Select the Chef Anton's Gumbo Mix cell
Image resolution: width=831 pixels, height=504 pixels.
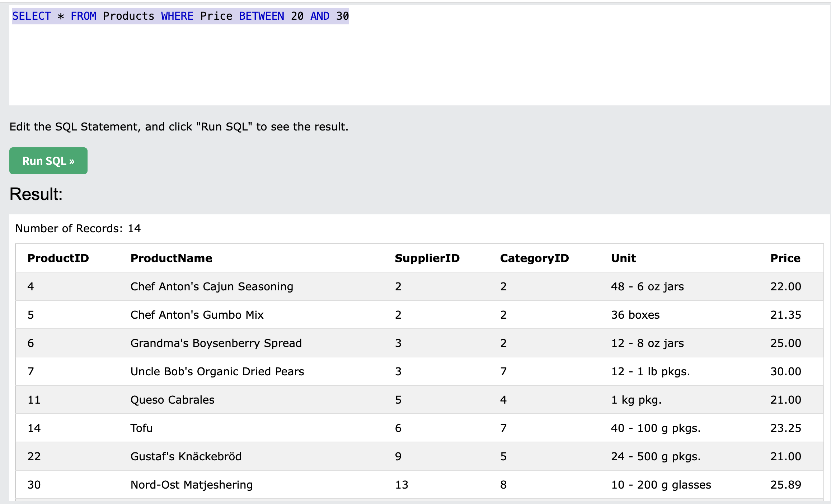pyautogui.click(x=197, y=315)
